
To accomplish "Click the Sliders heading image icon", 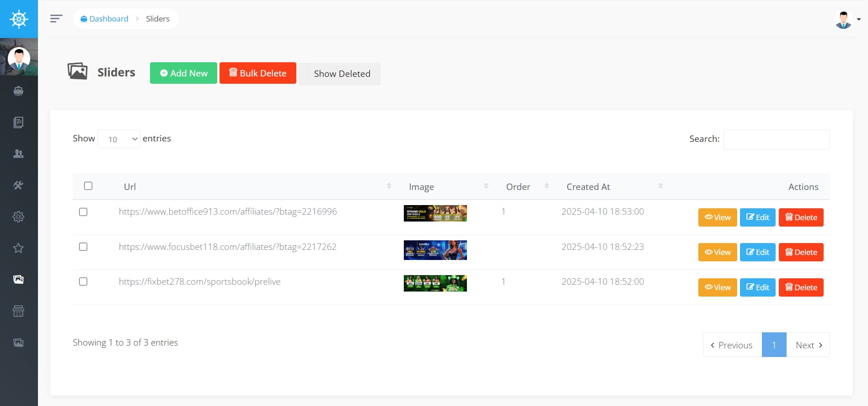I will [x=77, y=71].
